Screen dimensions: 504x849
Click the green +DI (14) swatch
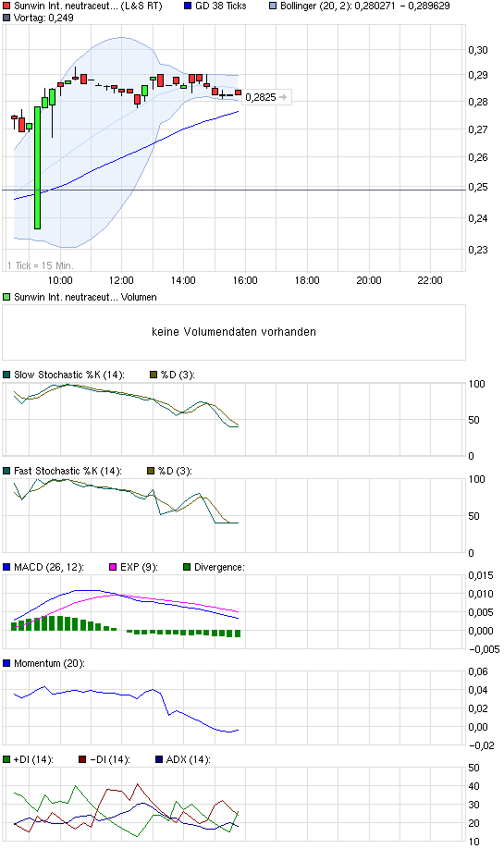click(6, 759)
